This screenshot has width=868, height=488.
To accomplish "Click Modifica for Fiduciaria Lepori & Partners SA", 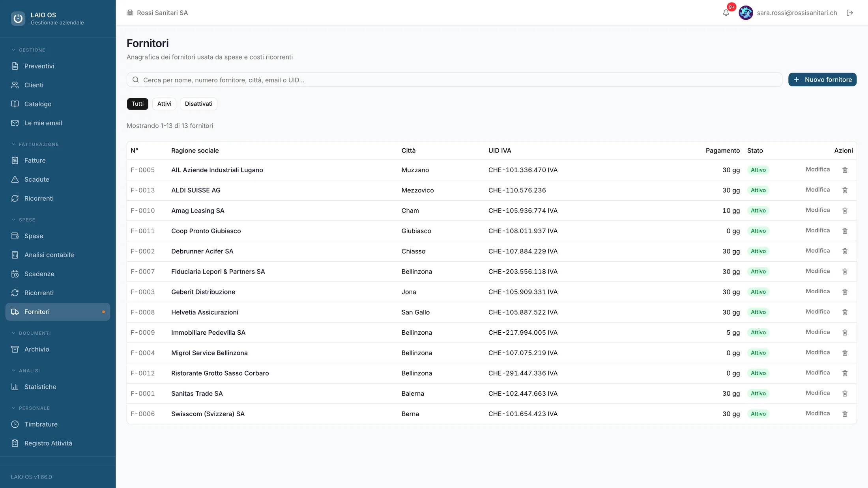I will [x=817, y=271].
